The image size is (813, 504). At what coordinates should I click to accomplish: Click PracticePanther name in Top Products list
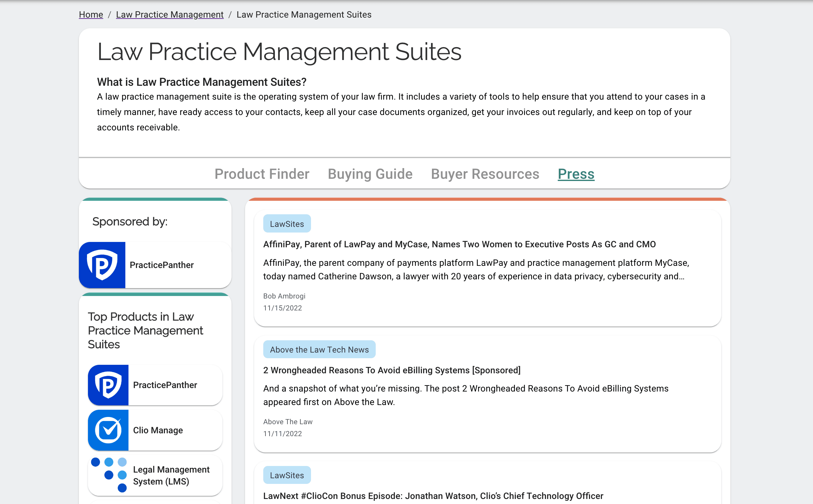coord(165,385)
